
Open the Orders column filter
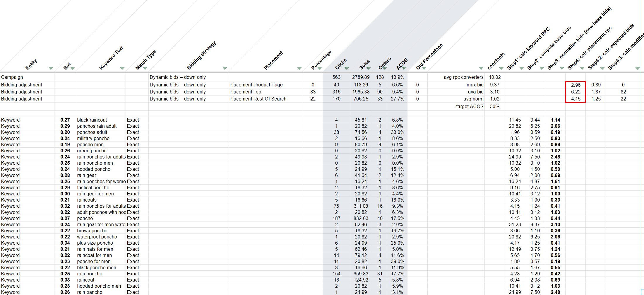[384, 68]
